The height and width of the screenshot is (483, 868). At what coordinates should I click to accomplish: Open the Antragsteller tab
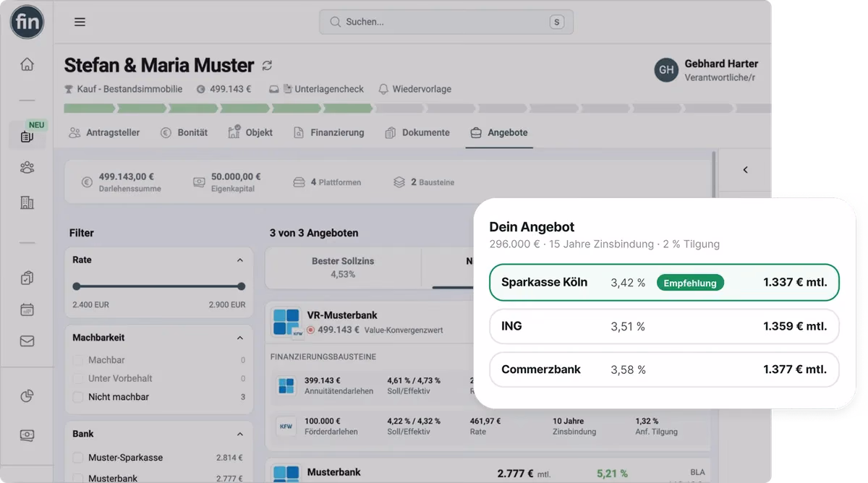[104, 132]
